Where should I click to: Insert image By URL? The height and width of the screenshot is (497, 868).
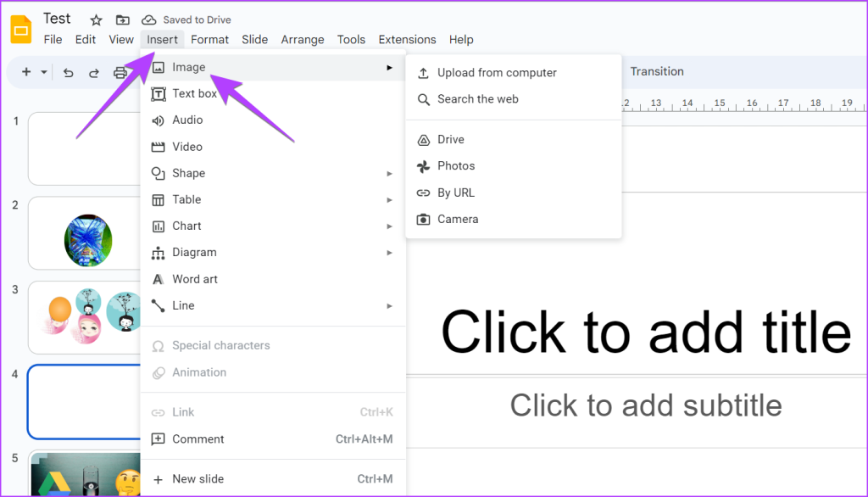click(456, 193)
